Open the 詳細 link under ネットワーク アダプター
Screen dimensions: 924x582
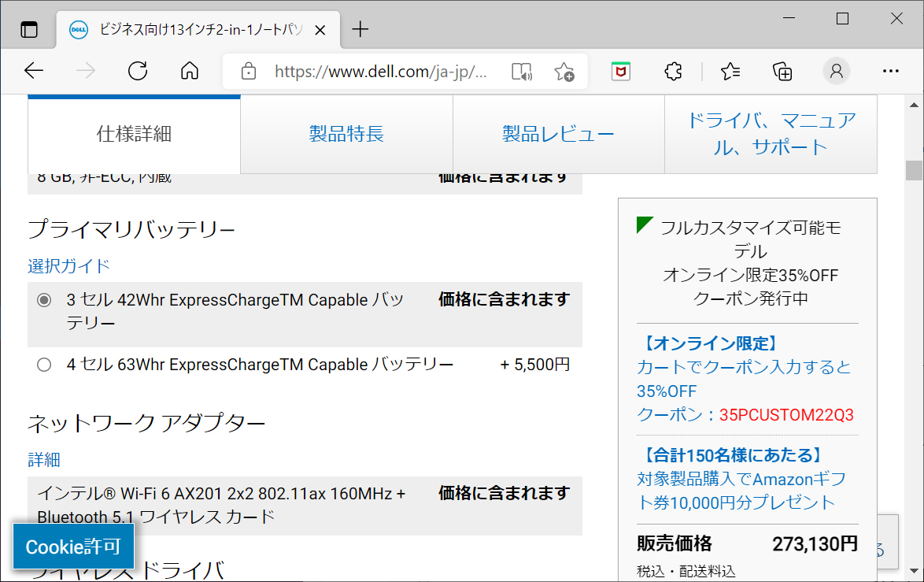[44, 460]
